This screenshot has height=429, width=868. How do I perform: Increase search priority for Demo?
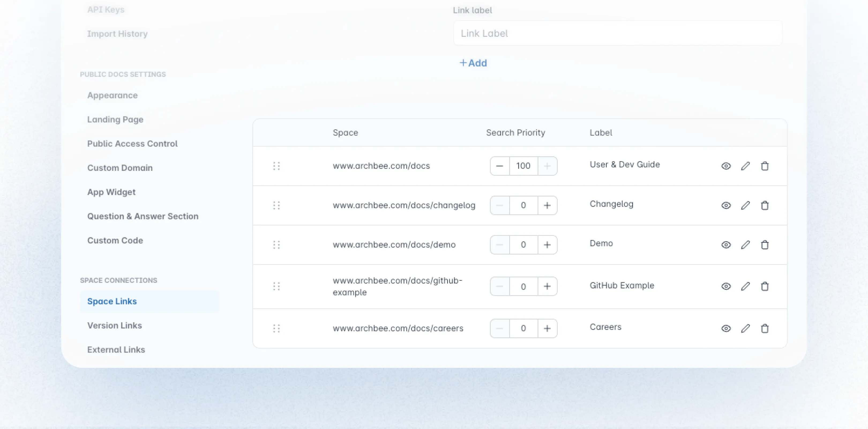tap(547, 245)
